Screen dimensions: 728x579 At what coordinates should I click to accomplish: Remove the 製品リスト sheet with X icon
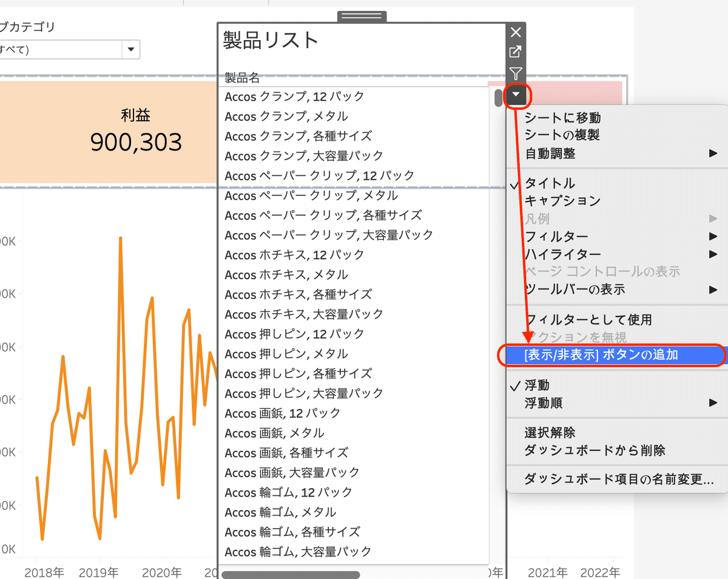(x=515, y=32)
